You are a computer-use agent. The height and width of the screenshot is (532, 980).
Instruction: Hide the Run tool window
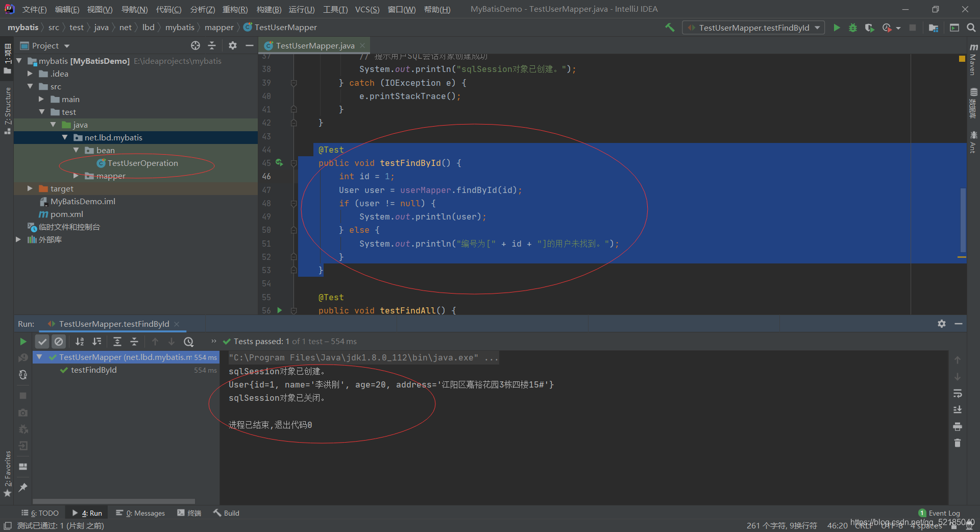(x=959, y=324)
